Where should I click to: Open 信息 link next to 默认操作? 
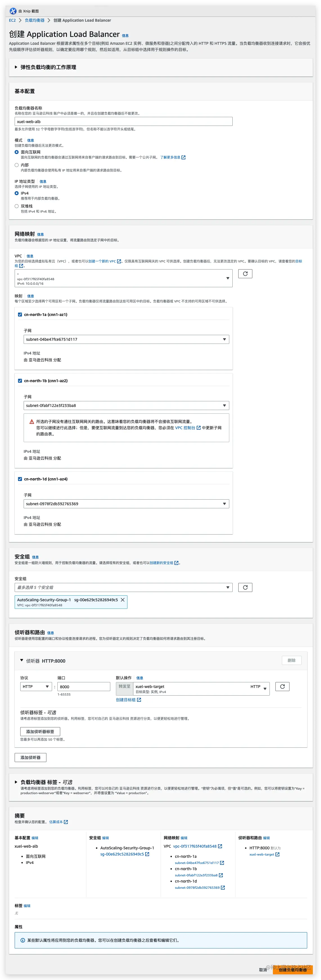(140, 678)
